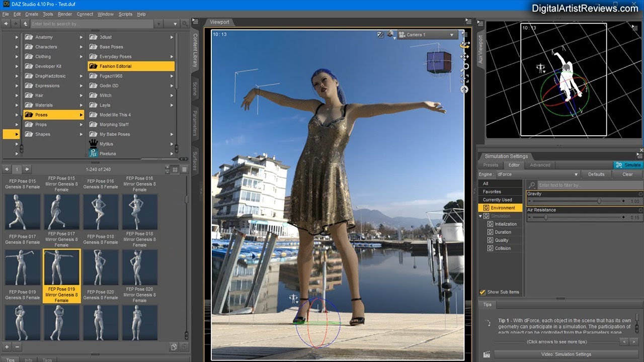Open the Anatomy folder

coord(44,37)
